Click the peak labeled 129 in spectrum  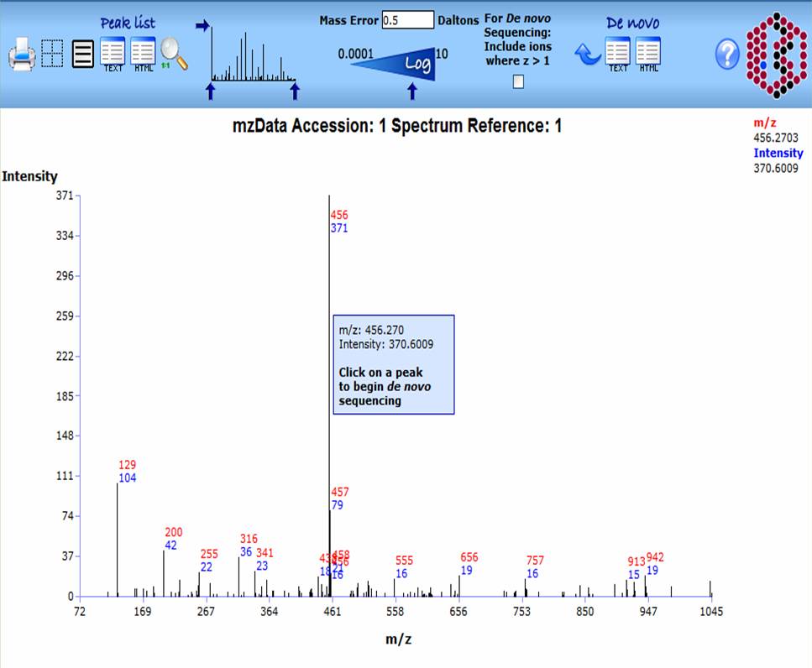(117, 537)
